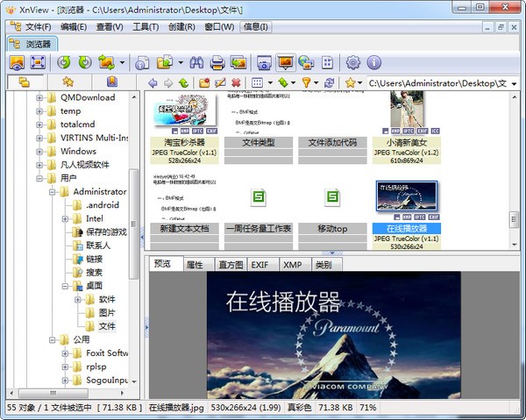526x420 pixels.
Task: Switch to the 直方图 tab
Action: coord(230,264)
